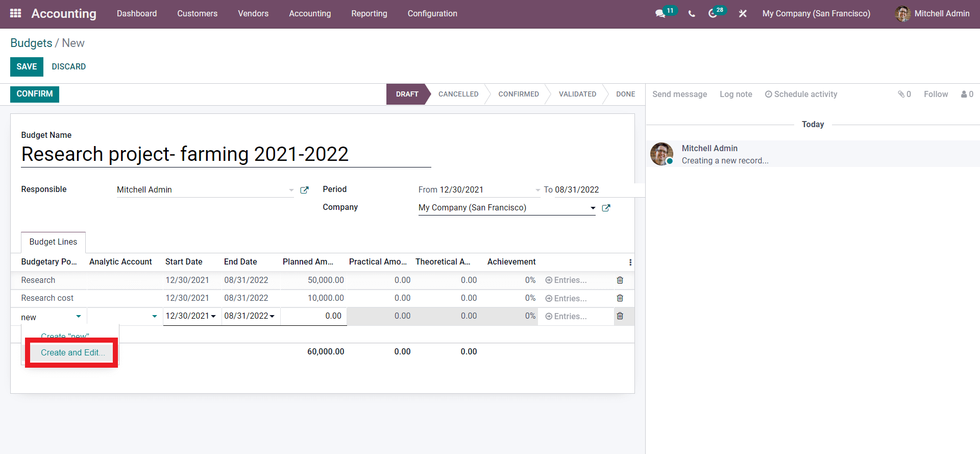The height and width of the screenshot is (454, 980).
Task: Open the apps grid menu icon
Action: point(16,13)
